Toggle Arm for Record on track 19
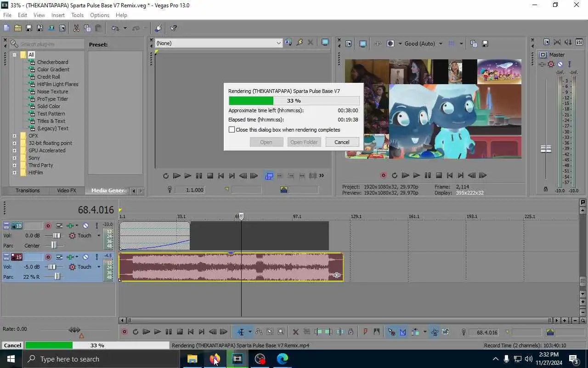This screenshot has width=588, height=368. pyautogui.click(x=48, y=257)
